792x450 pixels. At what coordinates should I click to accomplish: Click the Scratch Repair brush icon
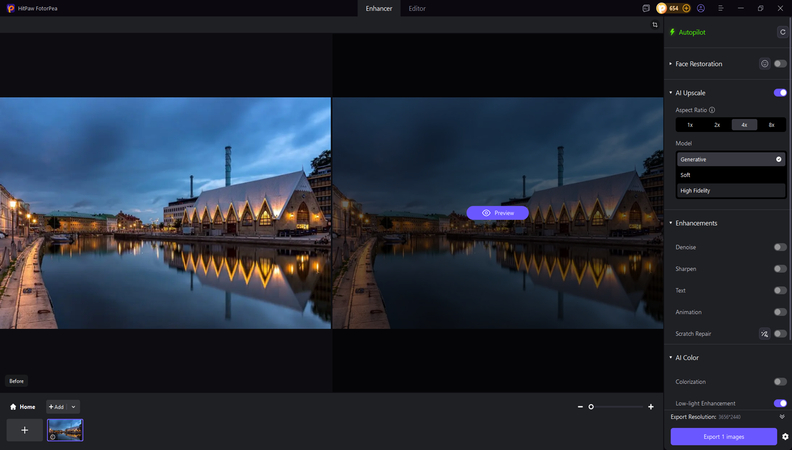point(764,334)
